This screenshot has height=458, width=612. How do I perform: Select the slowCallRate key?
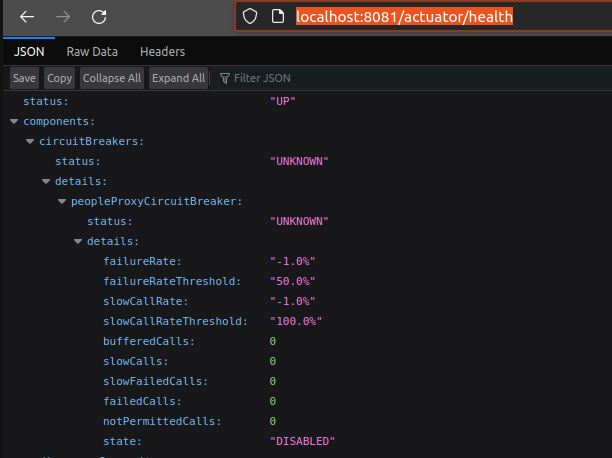(146, 301)
